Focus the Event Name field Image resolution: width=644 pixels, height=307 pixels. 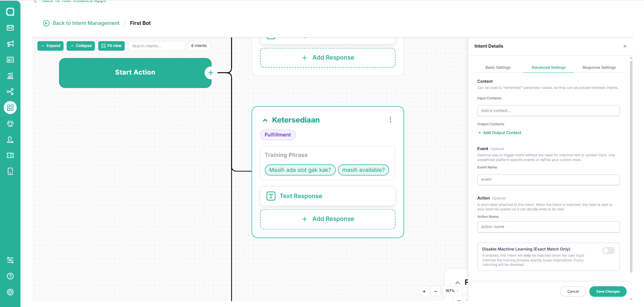pos(549,180)
